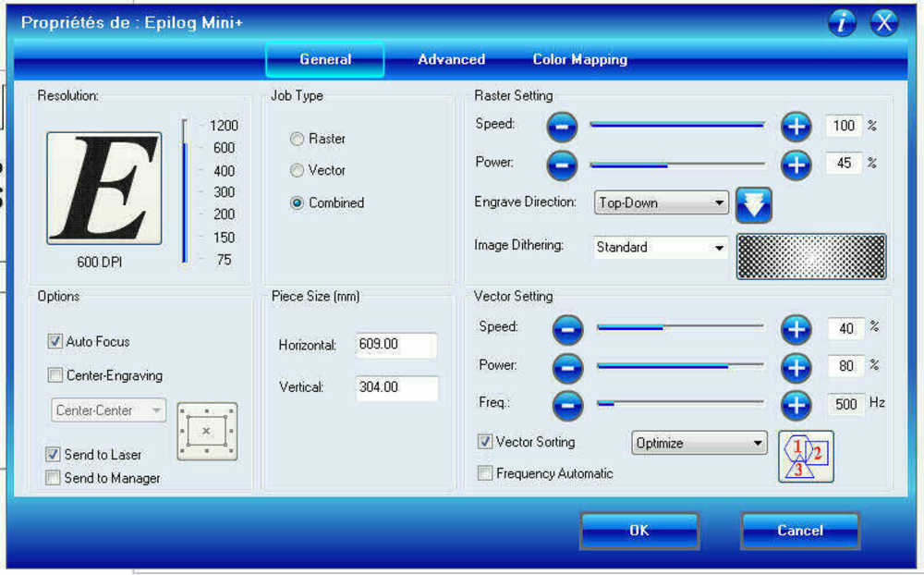The width and height of the screenshot is (924, 575).
Task: Select the Combined job type
Action: pyautogui.click(x=297, y=202)
